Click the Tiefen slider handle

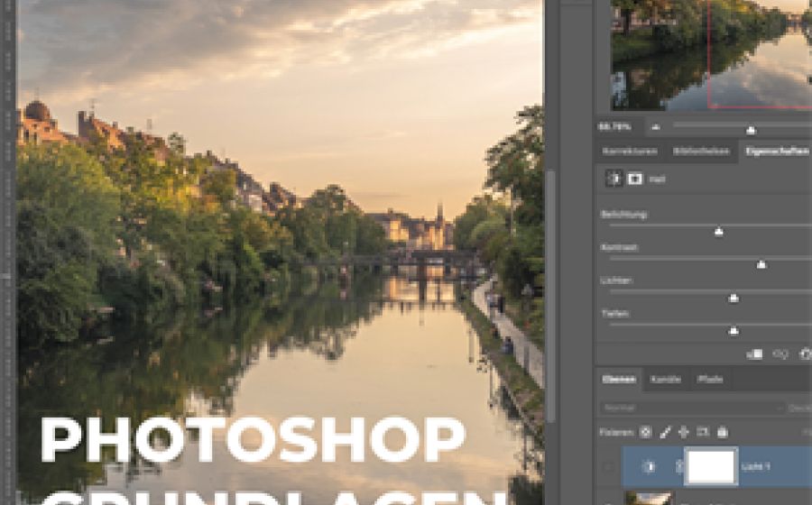tap(734, 331)
